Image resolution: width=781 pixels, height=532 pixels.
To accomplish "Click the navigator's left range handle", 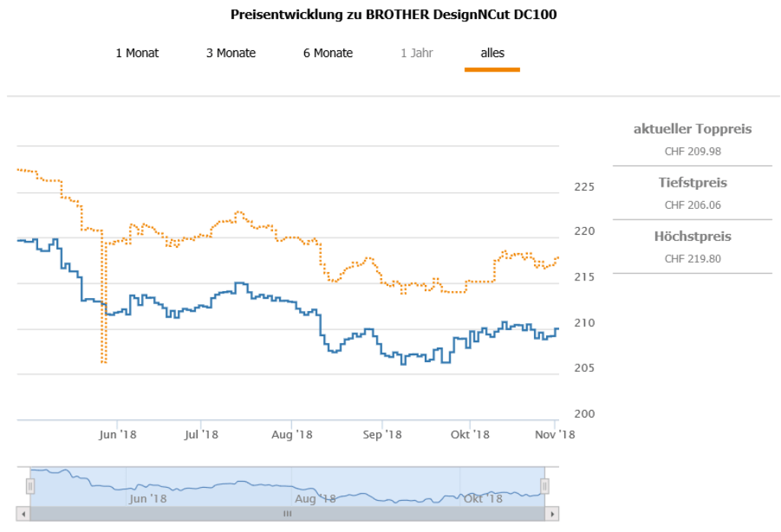I will click(x=31, y=486).
